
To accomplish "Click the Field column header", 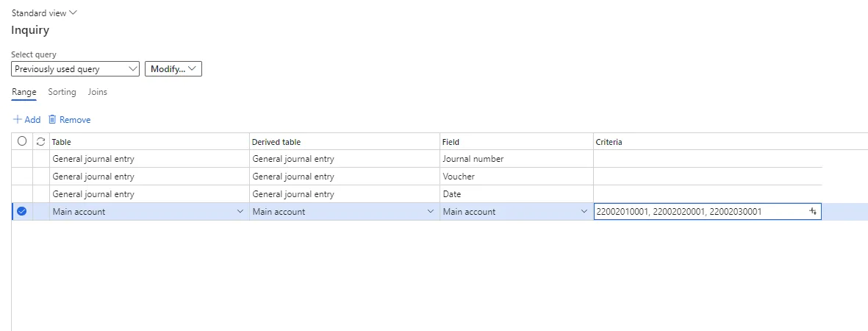I will pos(517,142).
